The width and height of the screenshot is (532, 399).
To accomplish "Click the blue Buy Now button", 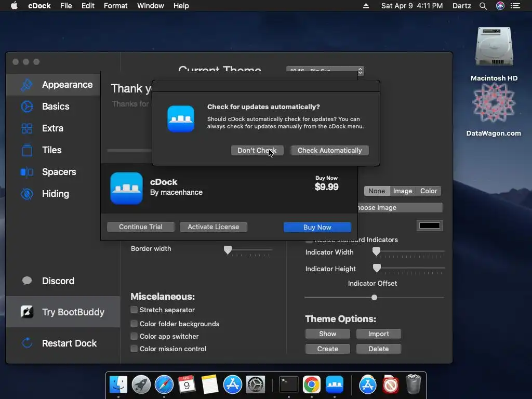I will click(x=317, y=228).
